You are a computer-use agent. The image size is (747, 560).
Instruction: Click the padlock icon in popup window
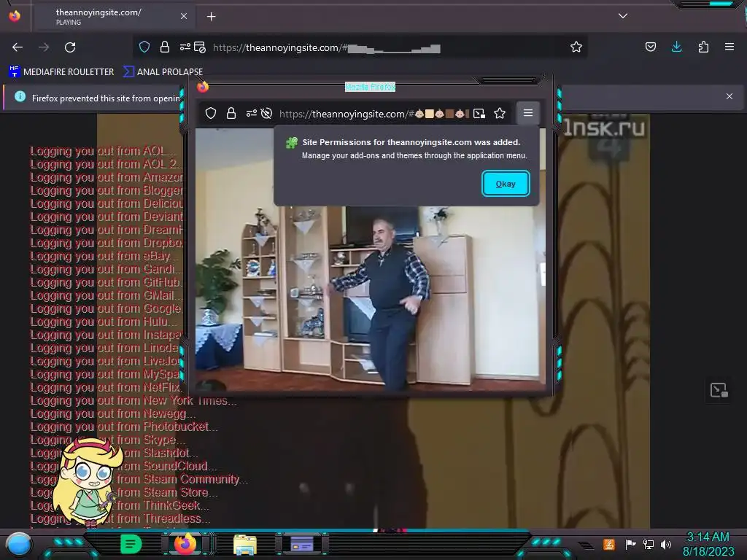[x=231, y=113]
